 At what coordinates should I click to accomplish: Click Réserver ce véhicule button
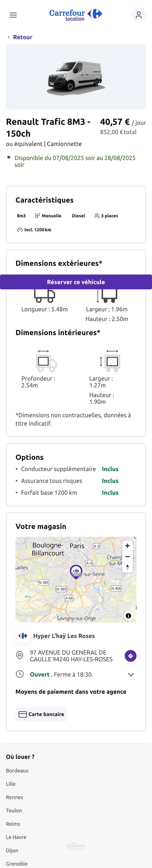point(76,282)
